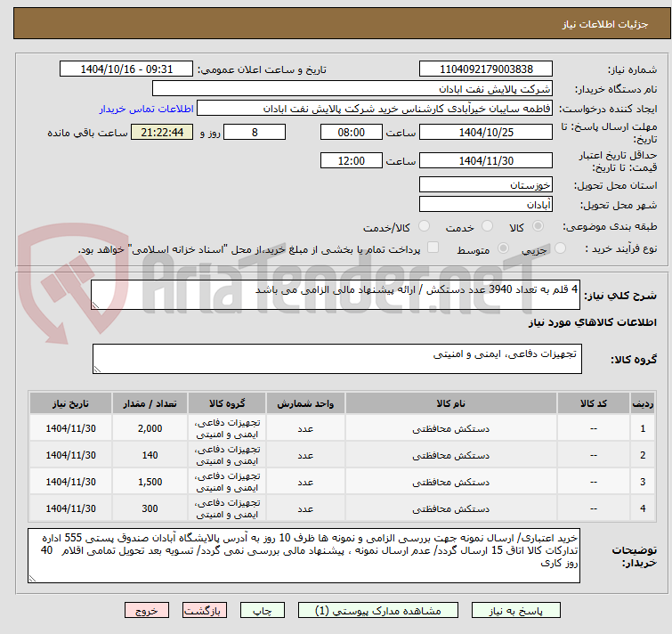Click the چاپ print button
The height and width of the screenshot is (634, 672).
263,611
